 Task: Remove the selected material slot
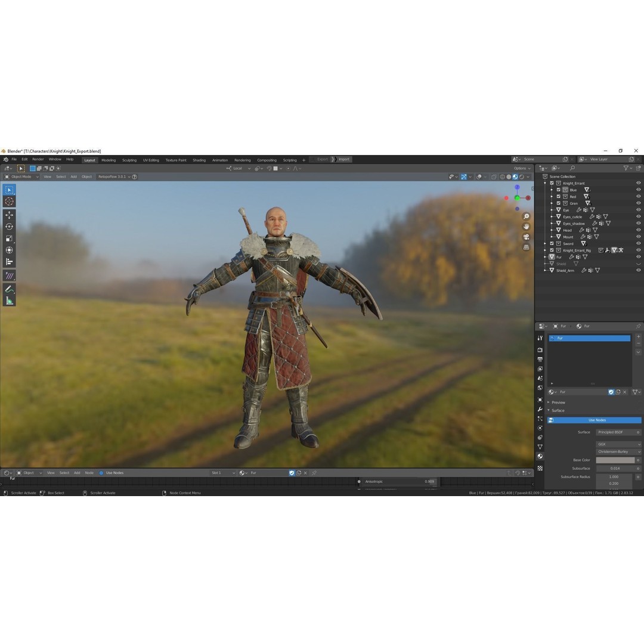pyautogui.click(x=638, y=343)
